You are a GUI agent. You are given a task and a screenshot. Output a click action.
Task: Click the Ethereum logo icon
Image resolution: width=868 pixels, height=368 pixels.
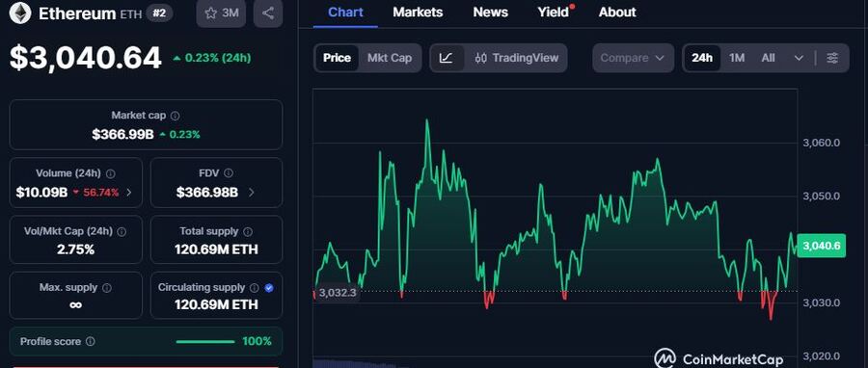pos(20,13)
